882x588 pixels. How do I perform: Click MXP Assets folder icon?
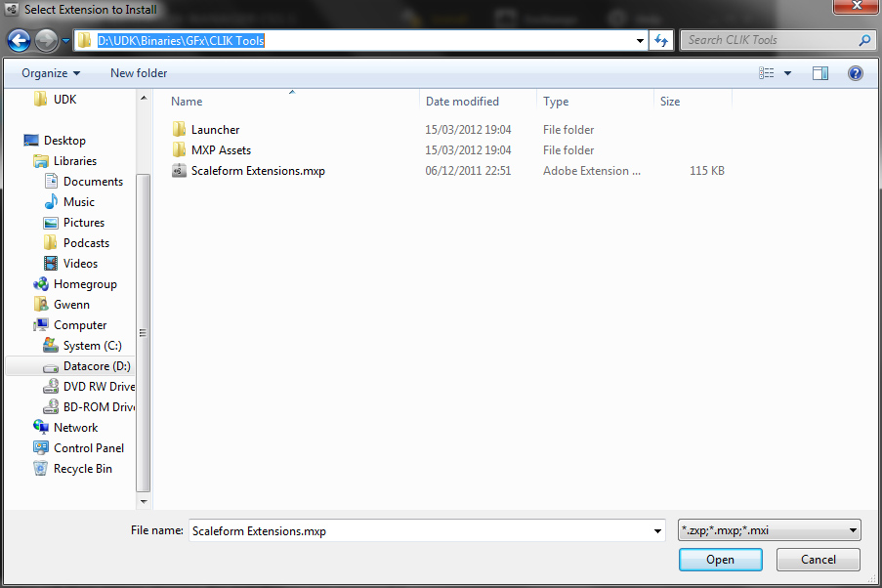179,150
